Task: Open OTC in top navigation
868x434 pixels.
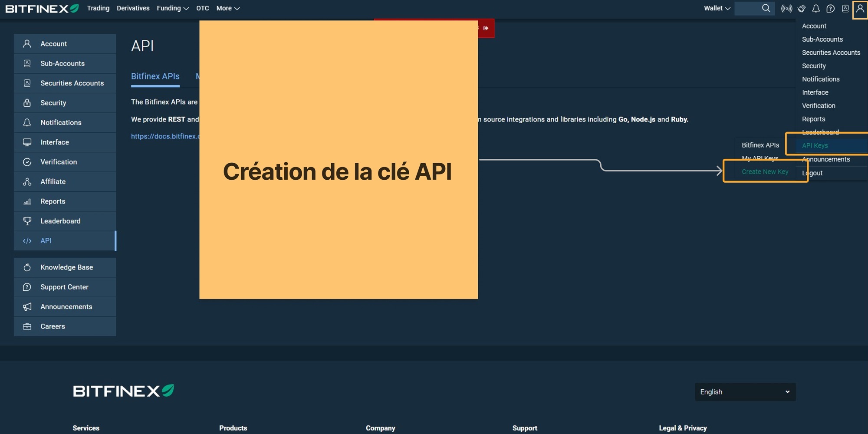Action: pos(203,8)
